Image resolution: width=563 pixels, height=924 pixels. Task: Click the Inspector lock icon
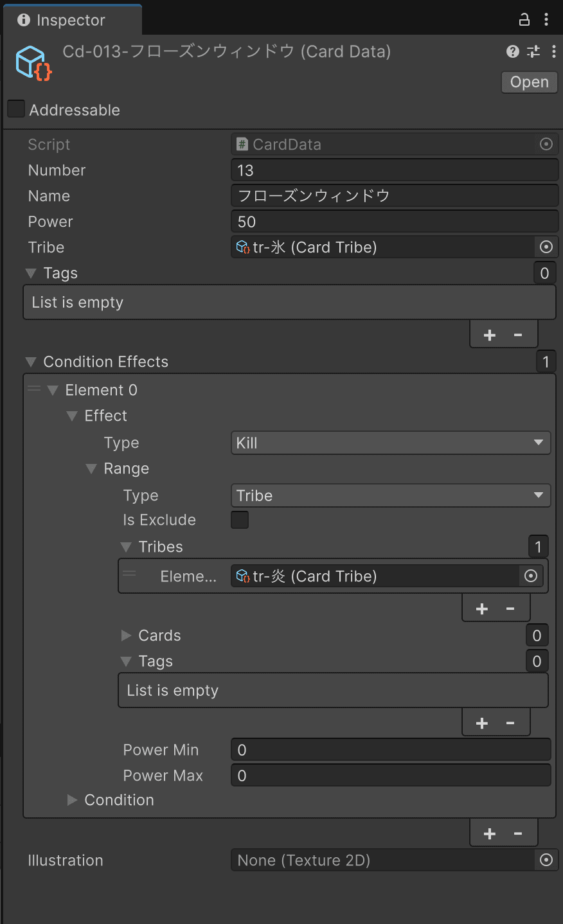tap(524, 19)
